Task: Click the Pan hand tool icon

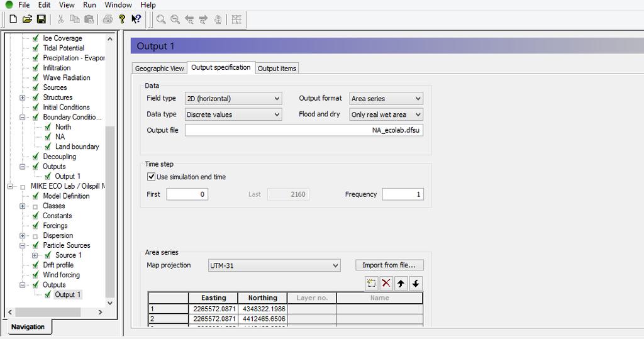Action: [x=218, y=19]
